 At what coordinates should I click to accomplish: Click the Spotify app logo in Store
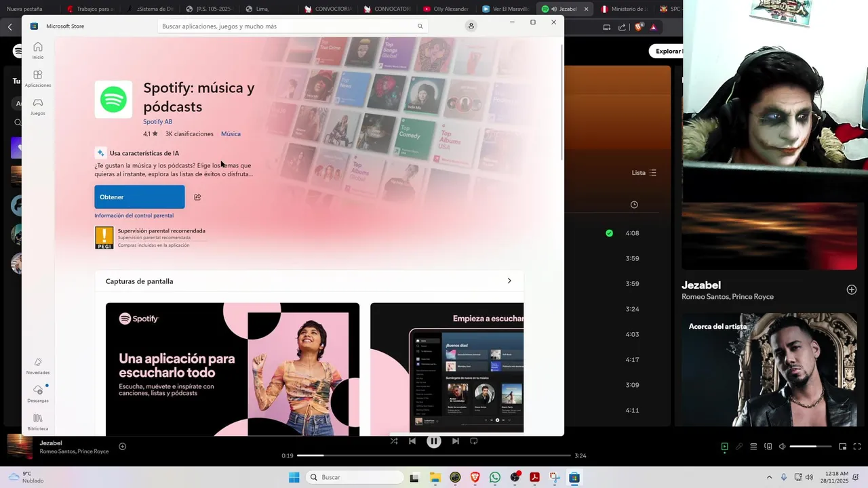(113, 100)
